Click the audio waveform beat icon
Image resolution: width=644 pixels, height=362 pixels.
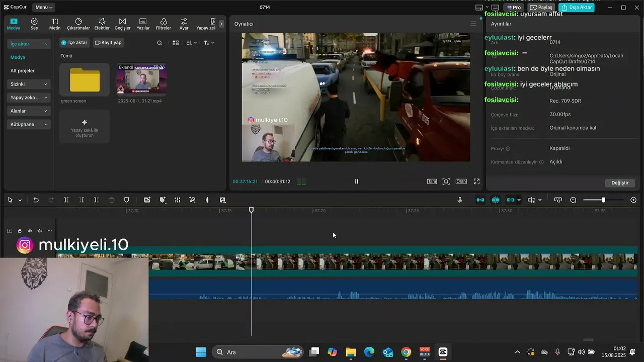(207, 200)
